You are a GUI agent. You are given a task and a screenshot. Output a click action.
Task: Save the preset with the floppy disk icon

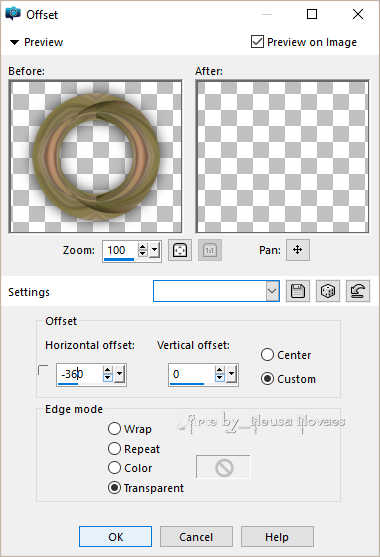coord(298,291)
